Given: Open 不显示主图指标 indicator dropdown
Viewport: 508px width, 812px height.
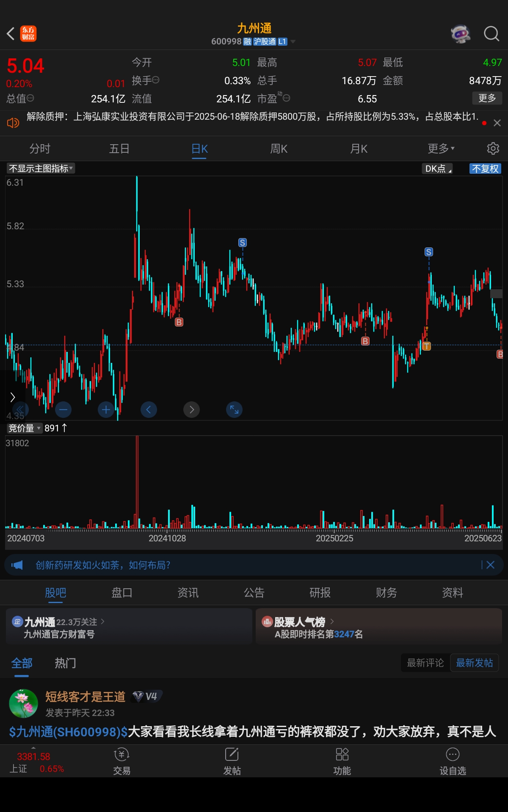Looking at the screenshot, I should pos(41,168).
